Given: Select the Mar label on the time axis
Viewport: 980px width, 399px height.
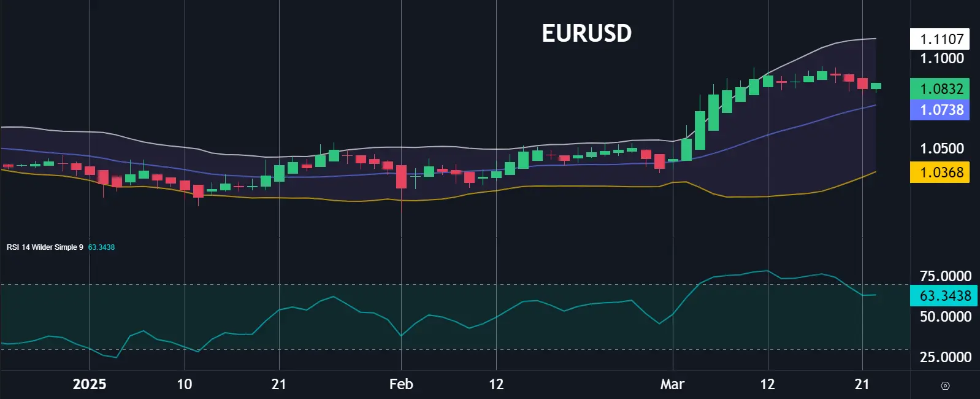Looking at the screenshot, I should (x=672, y=384).
